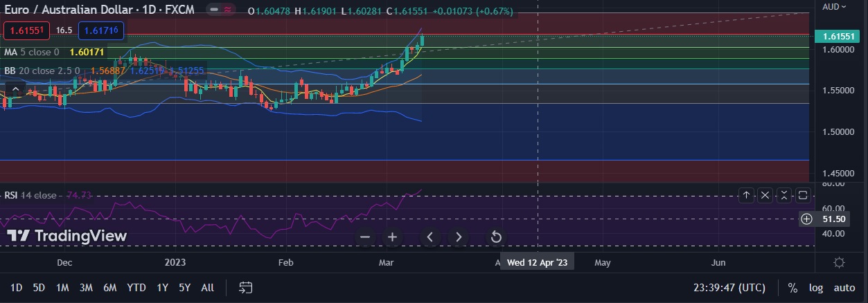Toggle percent scale mode
This screenshot has width=868, height=303.
[x=792, y=288]
